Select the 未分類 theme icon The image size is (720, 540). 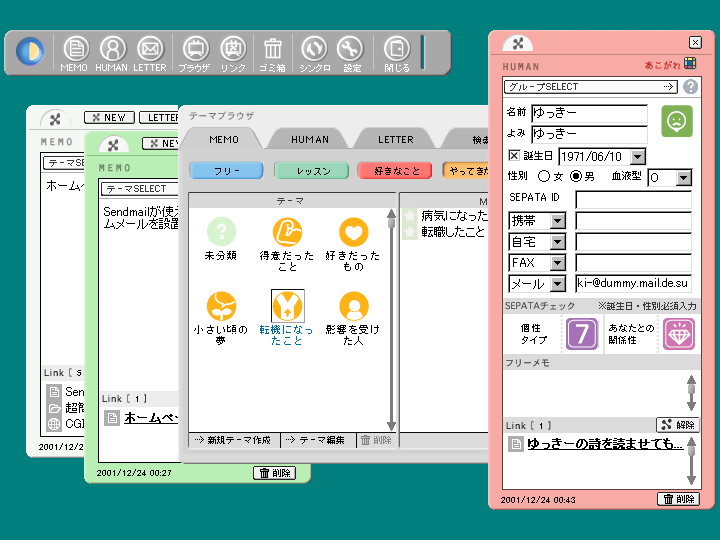click(x=221, y=231)
